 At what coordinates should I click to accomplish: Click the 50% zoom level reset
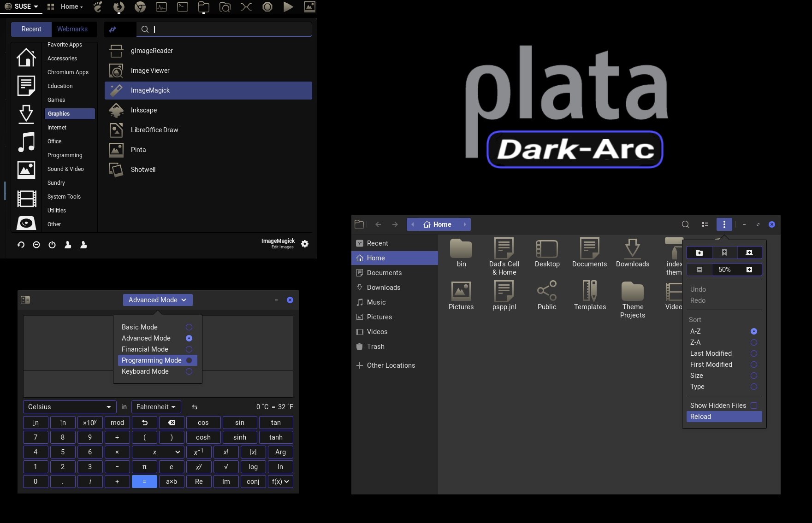pos(724,270)
